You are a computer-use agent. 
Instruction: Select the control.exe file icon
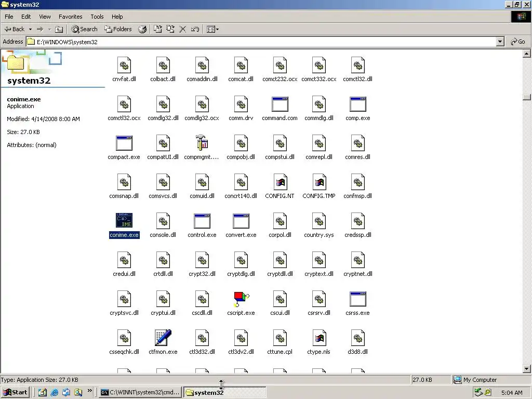pos(202,221)
